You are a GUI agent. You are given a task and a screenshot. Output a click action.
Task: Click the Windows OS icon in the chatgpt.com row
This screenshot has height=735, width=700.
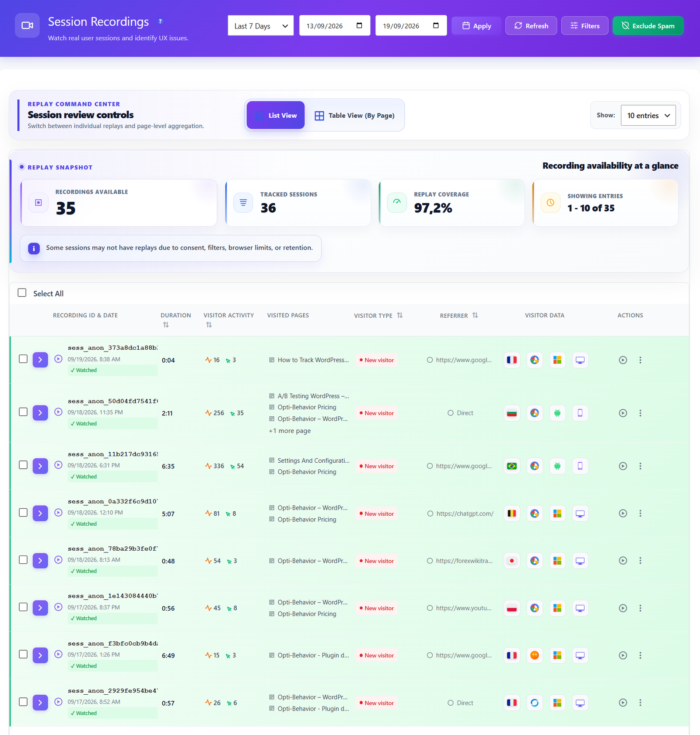coord(557,513)
